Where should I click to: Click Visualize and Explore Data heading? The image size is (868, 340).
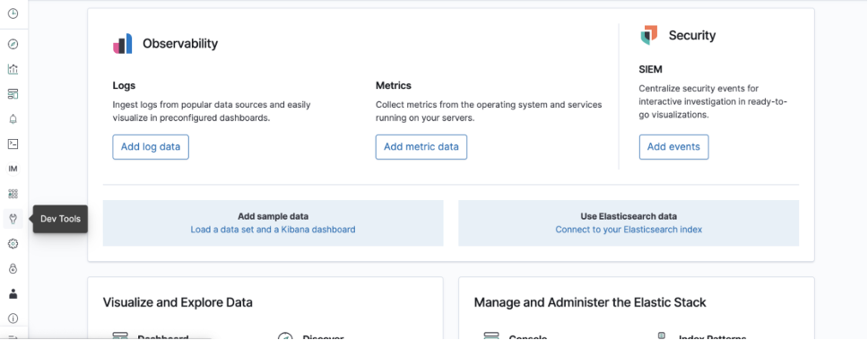(178, 302)
